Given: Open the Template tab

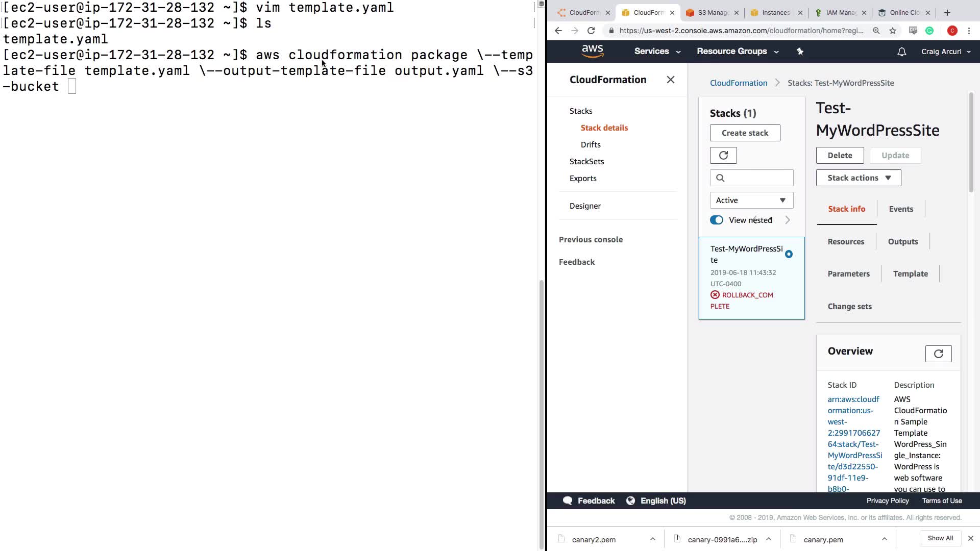Looking at the screenshot, I should point(910,274).
